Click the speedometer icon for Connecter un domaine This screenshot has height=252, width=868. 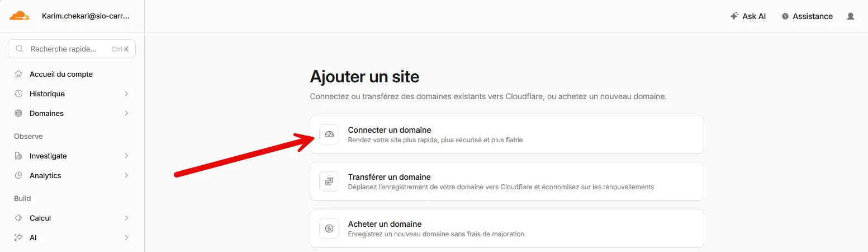pos(329,134)
